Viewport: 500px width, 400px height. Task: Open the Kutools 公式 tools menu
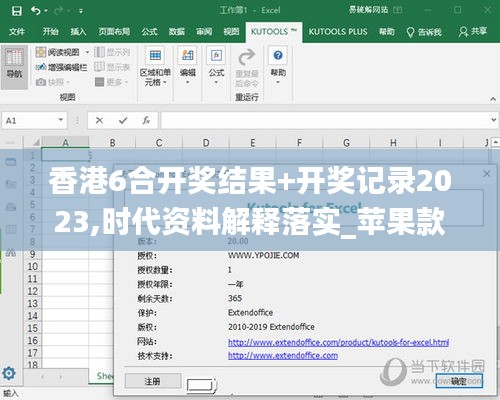click(x=216, y=66)
